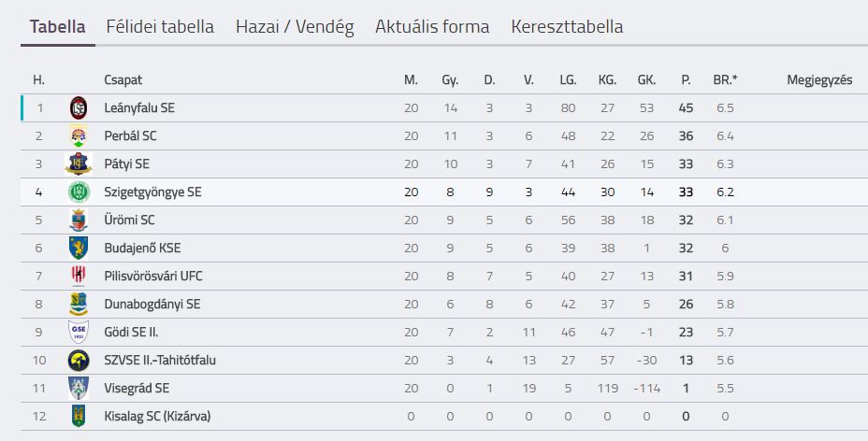Click the Pilisvörösvári UFC club logo
The width and height of the screenshot is (868, 441).
click(79, 276)
